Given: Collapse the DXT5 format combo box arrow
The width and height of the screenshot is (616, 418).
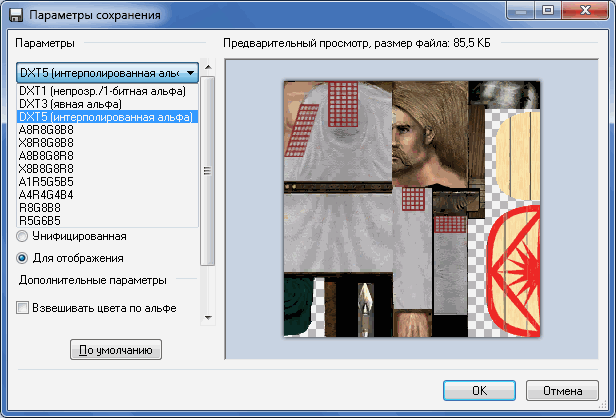Looking at the screenshot, I should (x=191, y=73).
